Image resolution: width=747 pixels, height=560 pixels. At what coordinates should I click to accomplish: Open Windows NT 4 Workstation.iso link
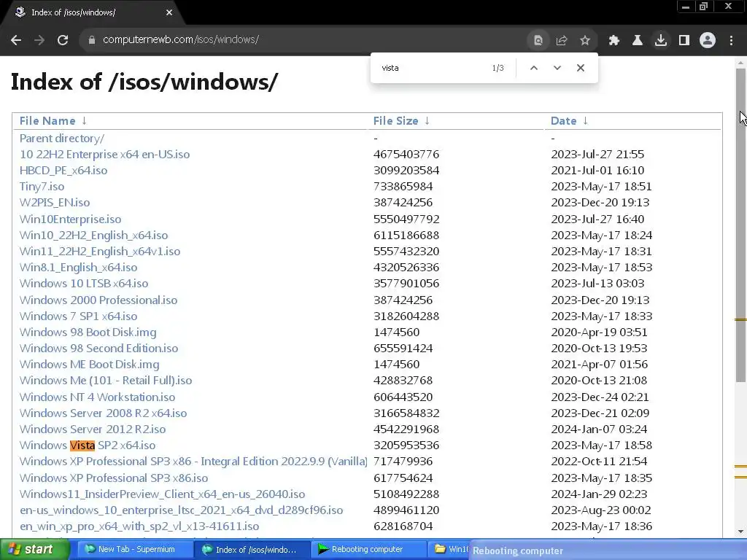click(98, 397)
